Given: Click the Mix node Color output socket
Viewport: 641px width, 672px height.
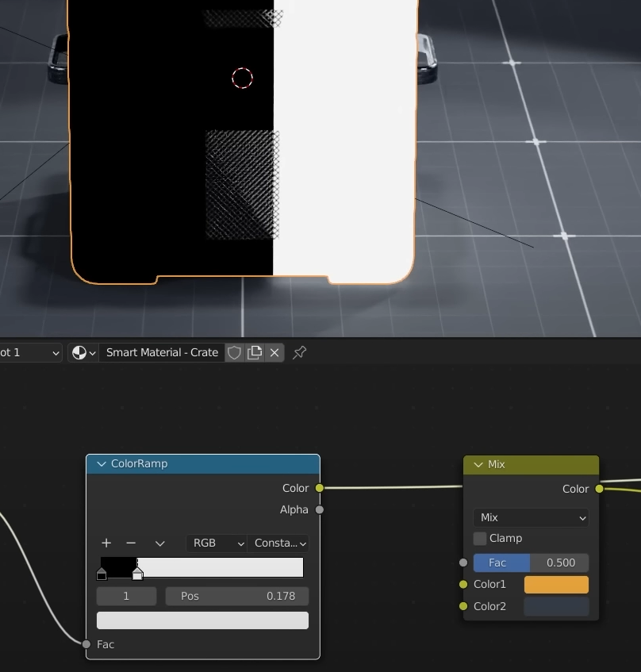Looking at the screenshot, I should (599, 489).
